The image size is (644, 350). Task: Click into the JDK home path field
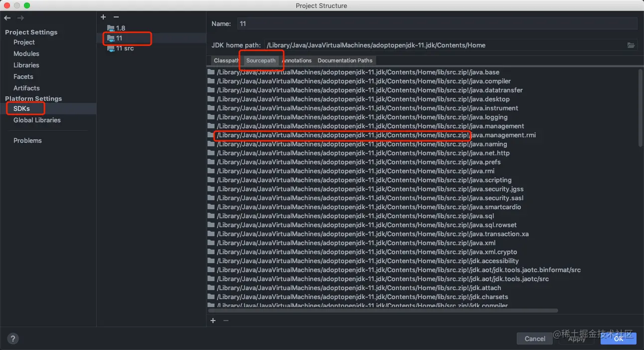tap(444, 45)
